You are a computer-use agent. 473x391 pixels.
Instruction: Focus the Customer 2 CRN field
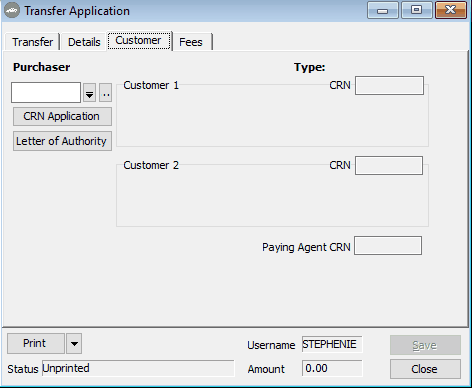point(389,165)
